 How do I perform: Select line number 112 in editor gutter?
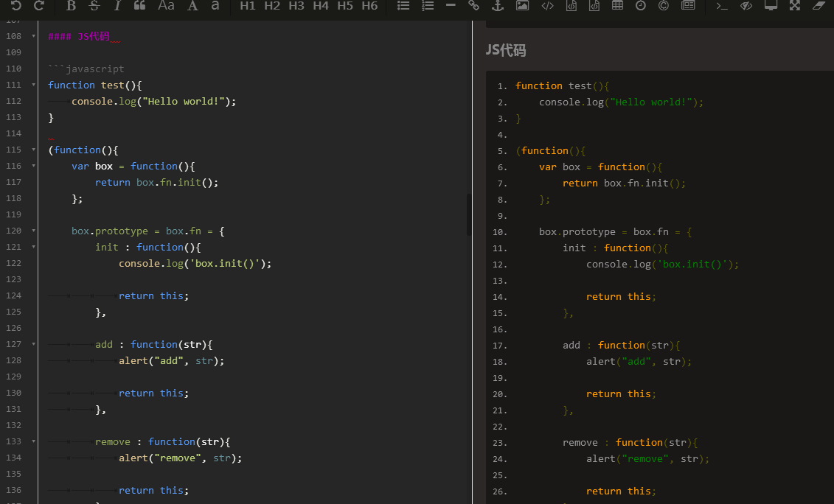click(x=14, y=101)
